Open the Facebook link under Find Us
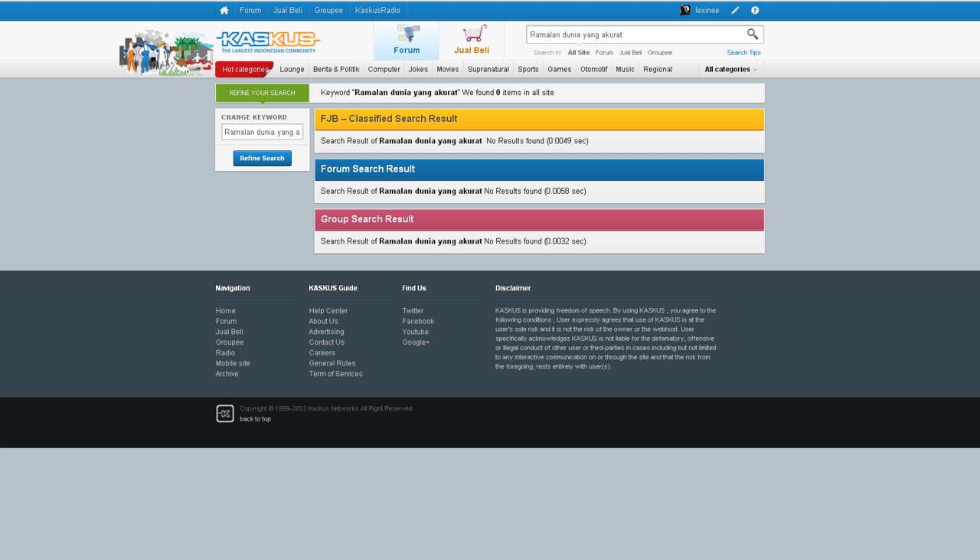This screenshot has height=560, width=980. [x=419, y=322]
